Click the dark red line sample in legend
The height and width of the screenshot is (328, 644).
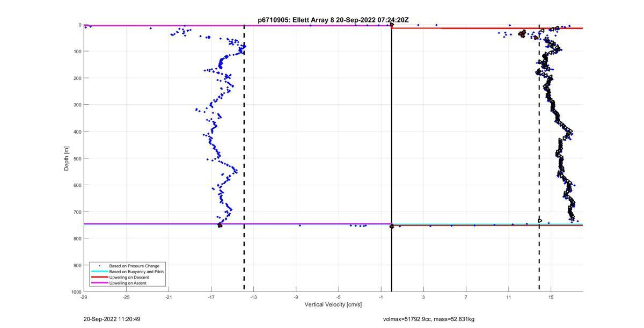point(99,277)
